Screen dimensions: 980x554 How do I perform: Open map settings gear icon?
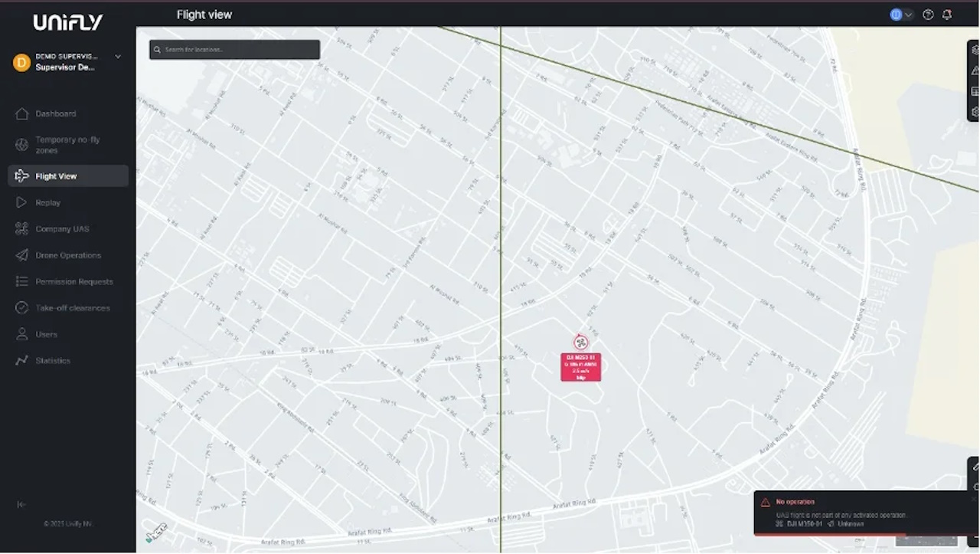click(975, 112)
